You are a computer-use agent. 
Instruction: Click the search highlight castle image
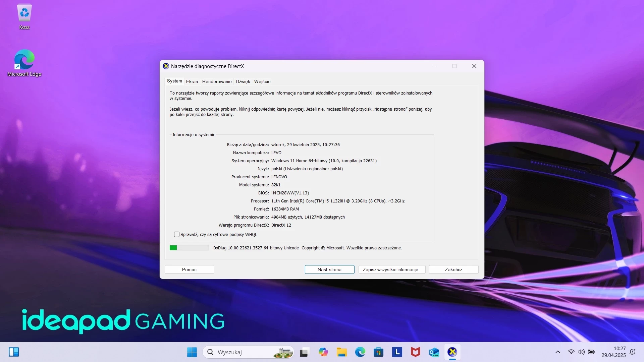tap(283, 352)
